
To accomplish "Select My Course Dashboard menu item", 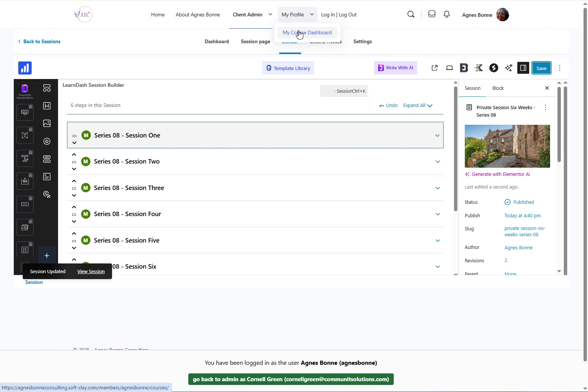I will 307,32.
